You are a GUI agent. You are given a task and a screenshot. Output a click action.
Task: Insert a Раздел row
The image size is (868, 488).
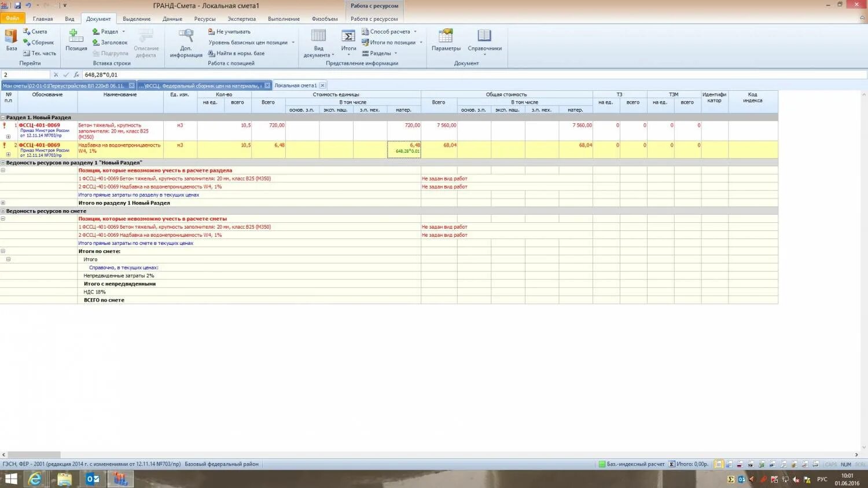105,32
